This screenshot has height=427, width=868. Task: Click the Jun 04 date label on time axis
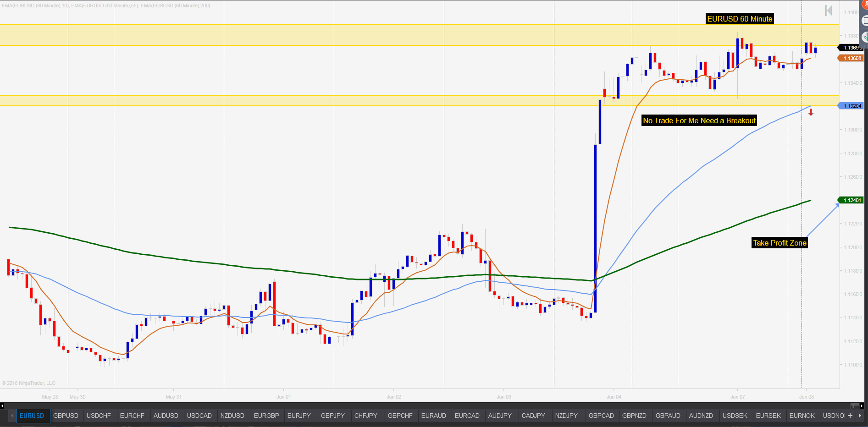[614, 397]
